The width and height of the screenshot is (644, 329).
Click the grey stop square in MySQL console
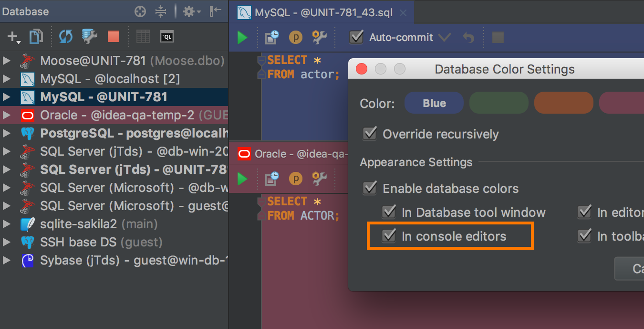click(x=498, y=37)
